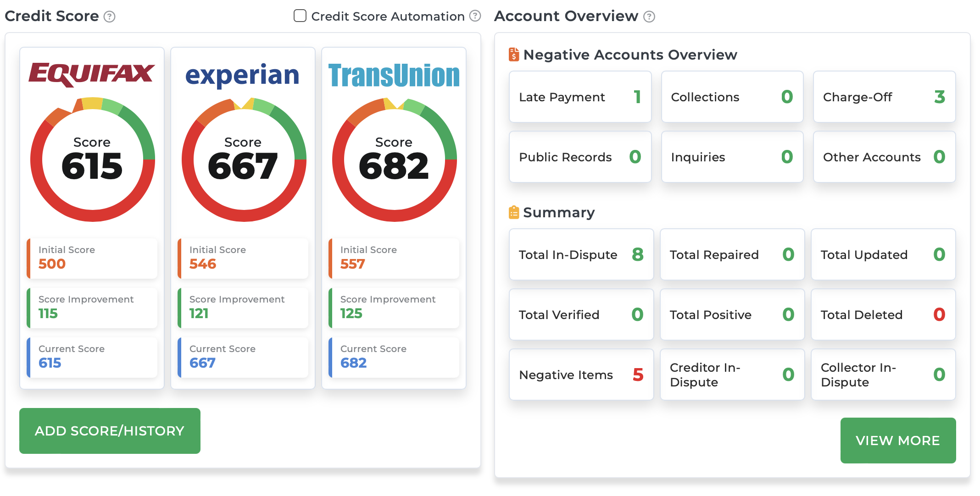This screenshot has height=496, width=980.
Task: Click the TransUnion logo
Action: (394, 76)
